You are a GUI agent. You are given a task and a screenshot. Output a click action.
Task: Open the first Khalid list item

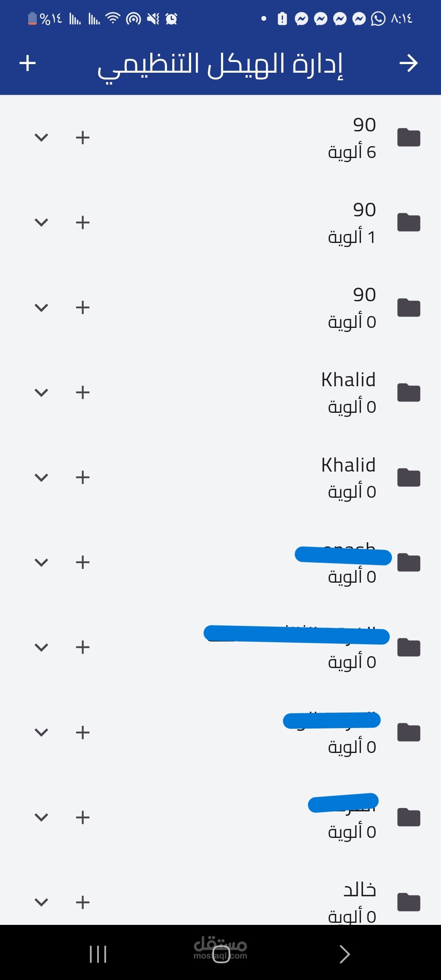click(220, 392)
